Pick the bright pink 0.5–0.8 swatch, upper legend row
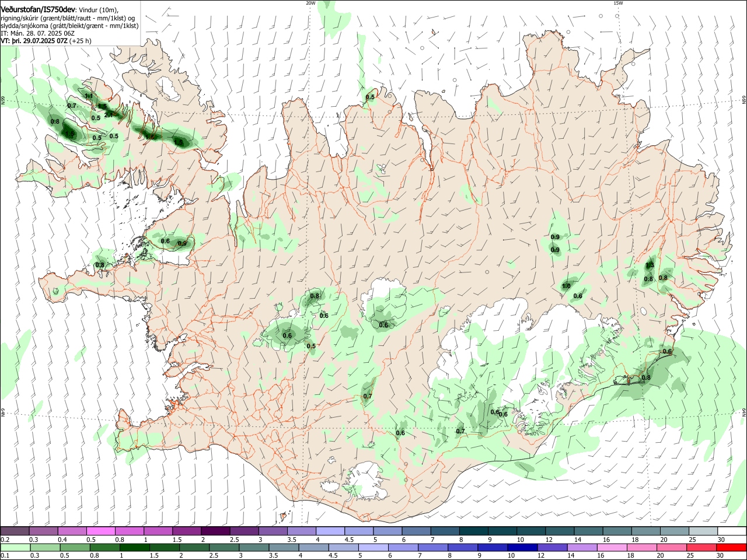 (101, 531)
